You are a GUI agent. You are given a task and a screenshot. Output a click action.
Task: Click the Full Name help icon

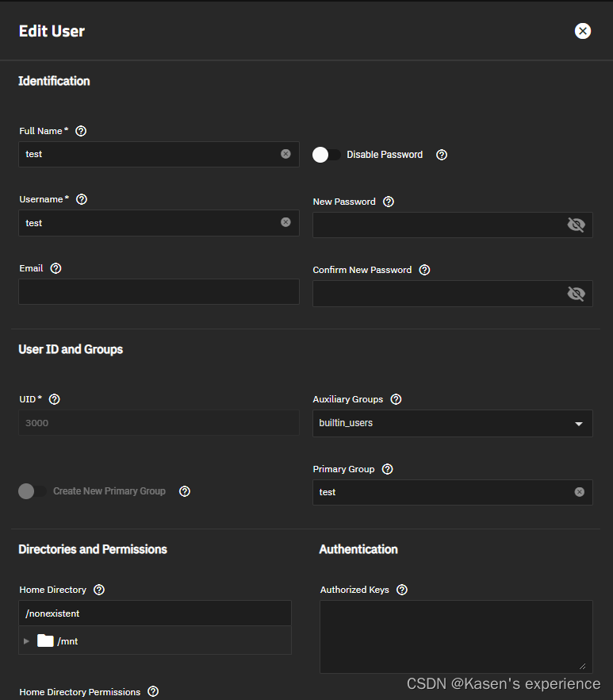point(81,131)
